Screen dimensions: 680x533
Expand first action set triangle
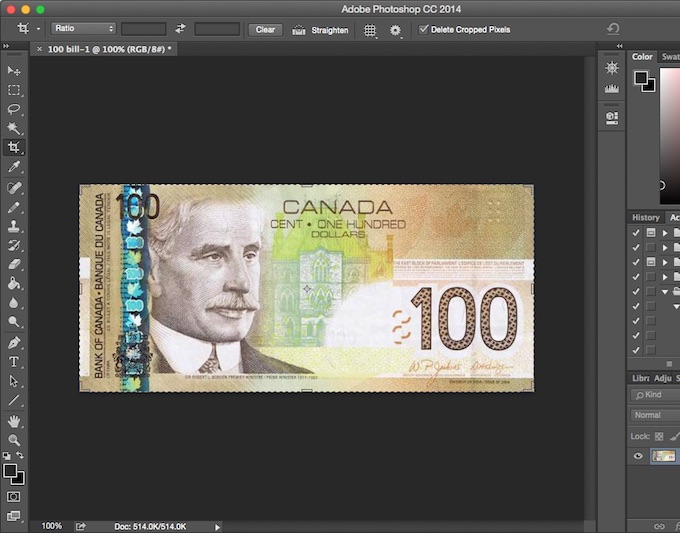pyautogui.click(x=665, y=233)
